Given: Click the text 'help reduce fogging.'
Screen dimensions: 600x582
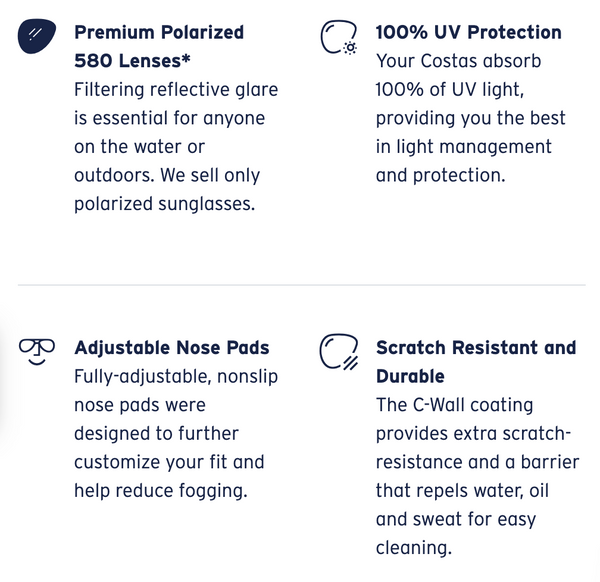Looking at the screenshot, I should click(x=159, y=491).
